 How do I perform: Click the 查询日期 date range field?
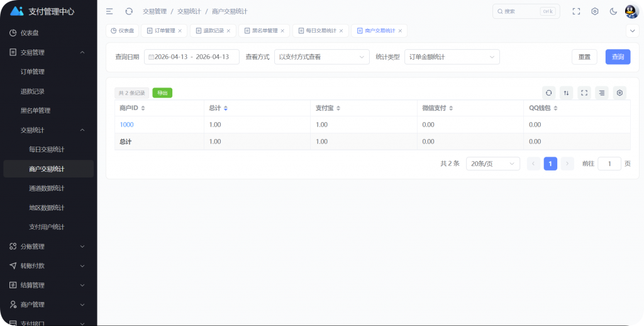pos(192,57)
